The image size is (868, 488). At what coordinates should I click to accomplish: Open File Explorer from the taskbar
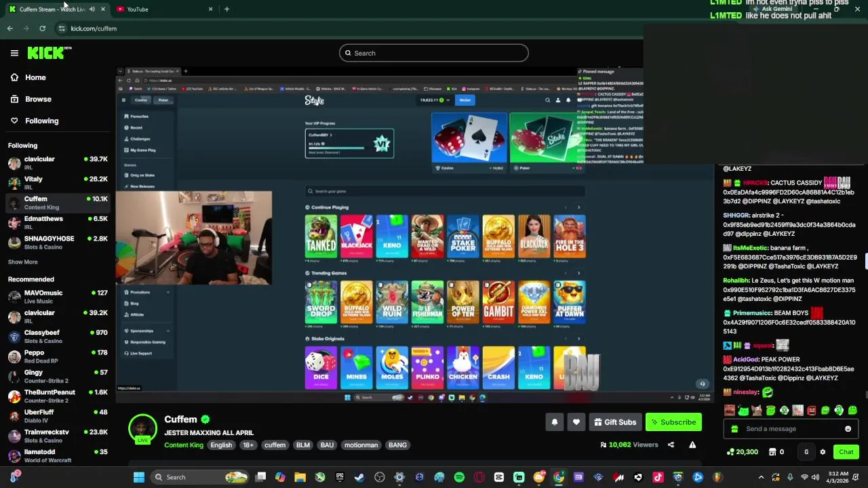pyautogui.click(x=300, y=477)
